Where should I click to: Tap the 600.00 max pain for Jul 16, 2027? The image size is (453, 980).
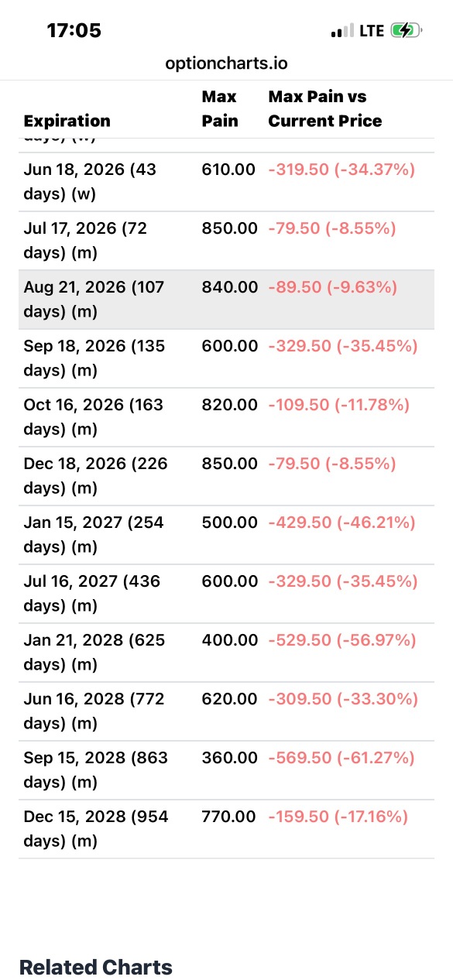(x=229, y=581)
